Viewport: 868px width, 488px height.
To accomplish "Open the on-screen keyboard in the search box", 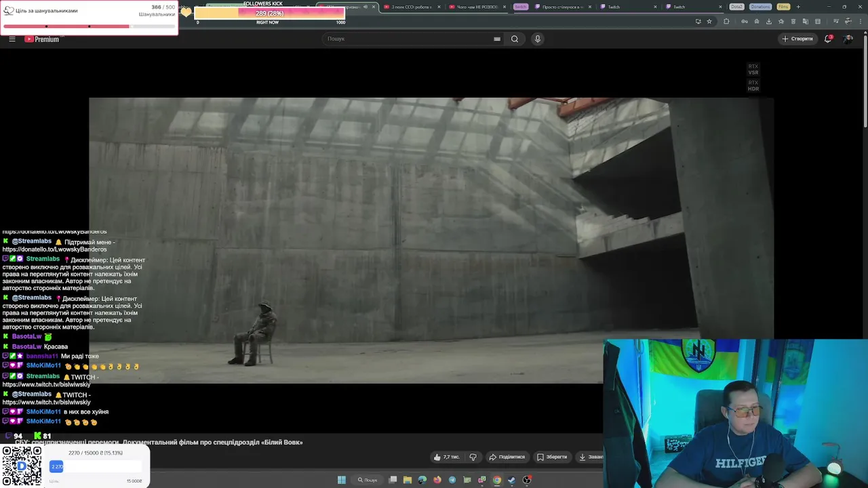I will [497, 39].
